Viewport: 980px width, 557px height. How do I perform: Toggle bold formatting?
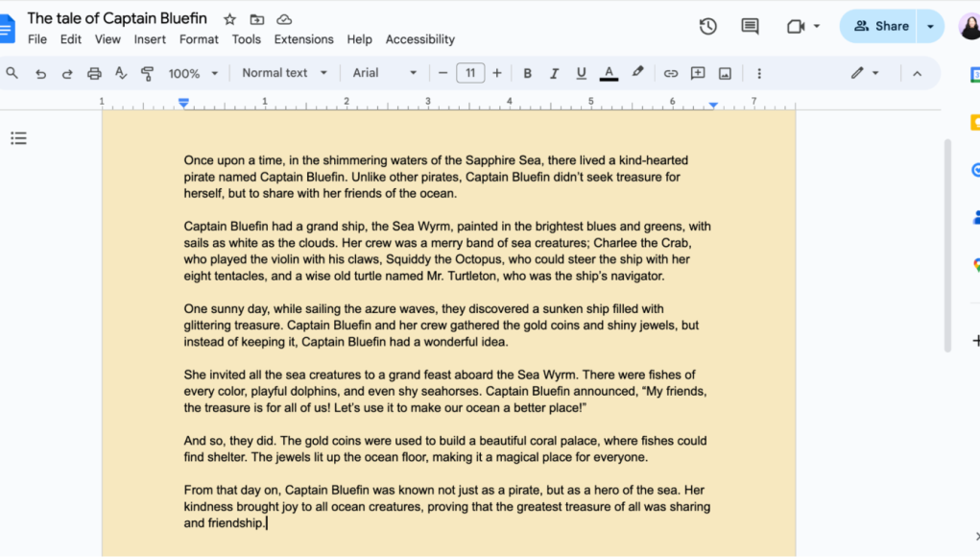[x=528, y=74]
